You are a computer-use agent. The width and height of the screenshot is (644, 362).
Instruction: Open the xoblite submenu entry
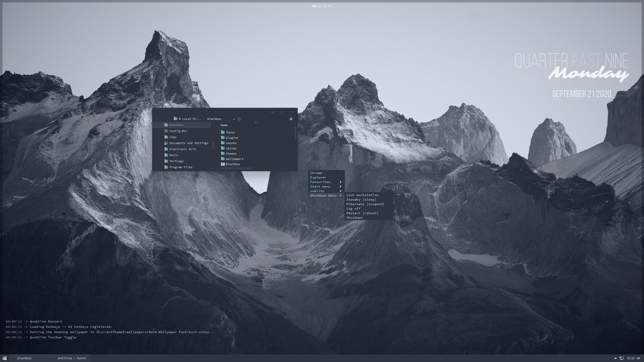[317, 191]
